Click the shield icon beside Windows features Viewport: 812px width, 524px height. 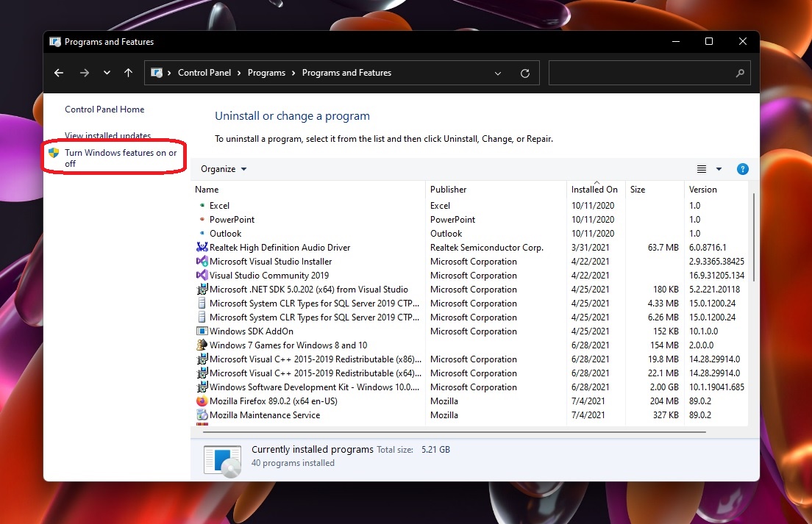(54, 153)
